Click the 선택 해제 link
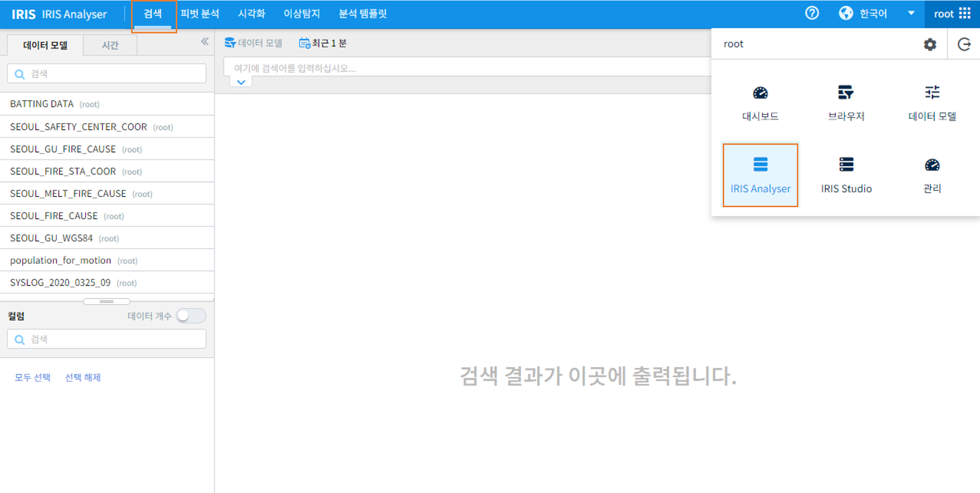 (x=83, y=377)
